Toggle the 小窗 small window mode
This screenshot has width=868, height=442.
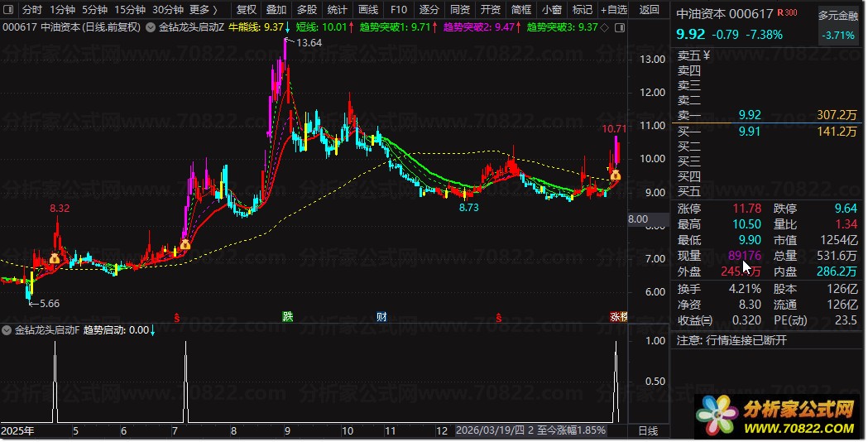(x=550, y=10)
